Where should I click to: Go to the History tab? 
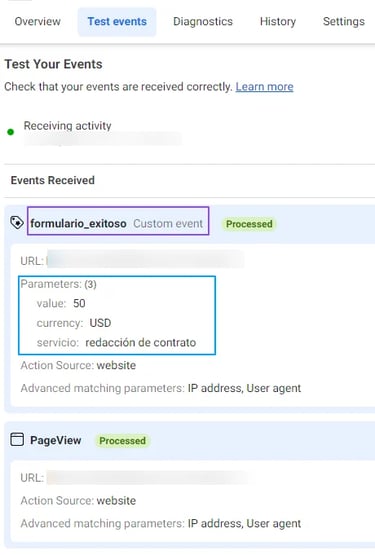click(x=278, y=21)
